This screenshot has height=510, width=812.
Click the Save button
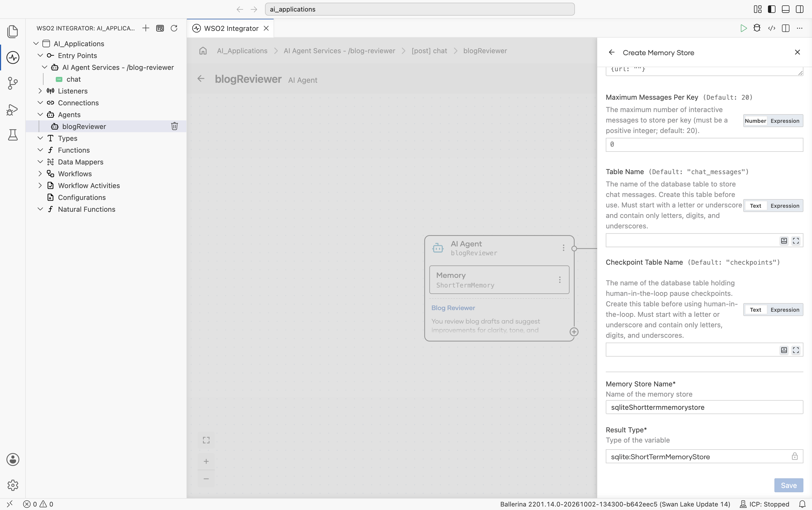[788, 485]
